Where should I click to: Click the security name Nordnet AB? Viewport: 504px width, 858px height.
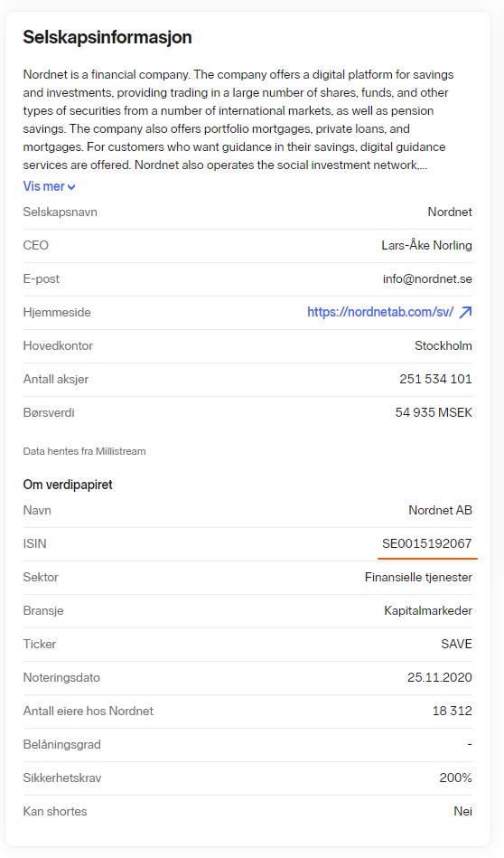coord(441,510)
